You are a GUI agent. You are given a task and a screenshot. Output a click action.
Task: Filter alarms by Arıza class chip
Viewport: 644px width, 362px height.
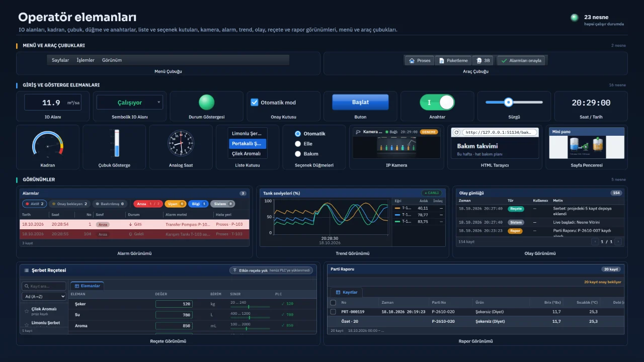(148, 204)
